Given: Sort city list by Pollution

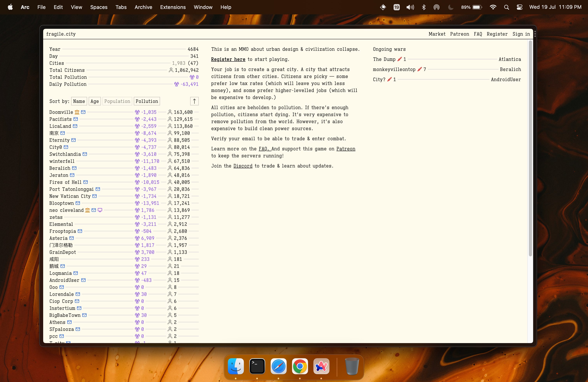Looking at the screenshot, I should click(x=147, y=101).
